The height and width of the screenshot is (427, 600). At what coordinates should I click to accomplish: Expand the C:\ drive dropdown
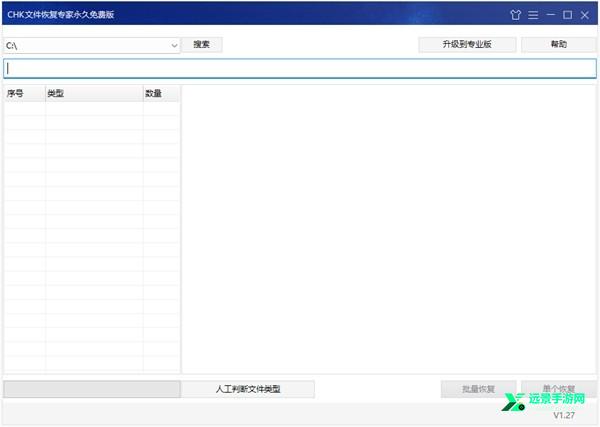[174, 46]
